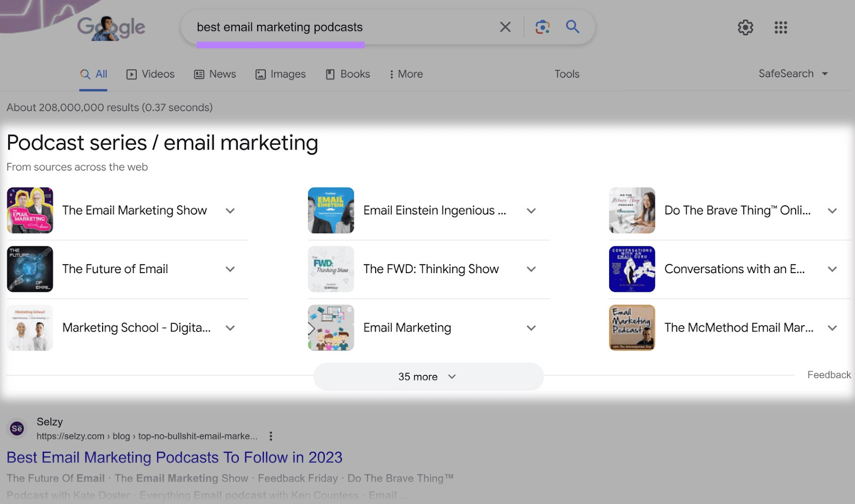Open Google Lens image search
This screenshot has height=504, width=855.
(542, 27)
